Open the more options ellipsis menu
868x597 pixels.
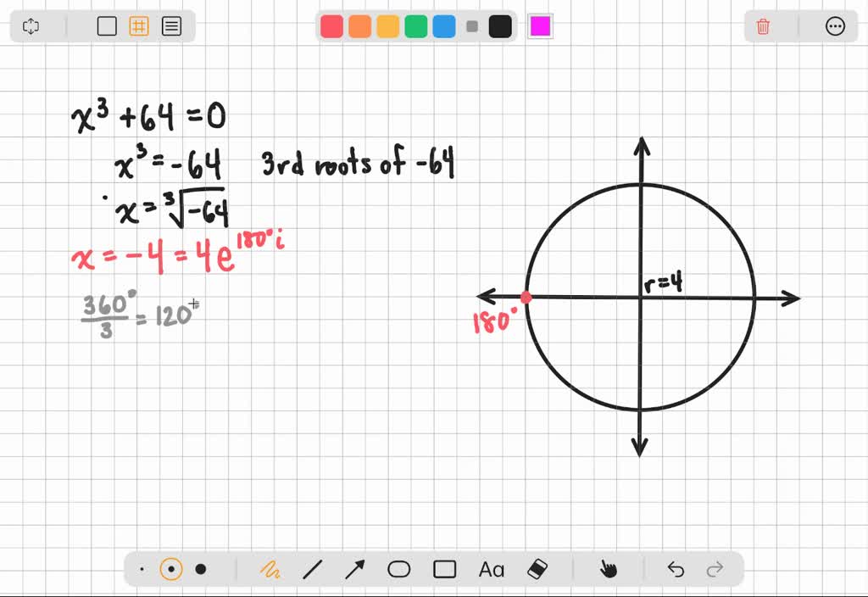836,26
